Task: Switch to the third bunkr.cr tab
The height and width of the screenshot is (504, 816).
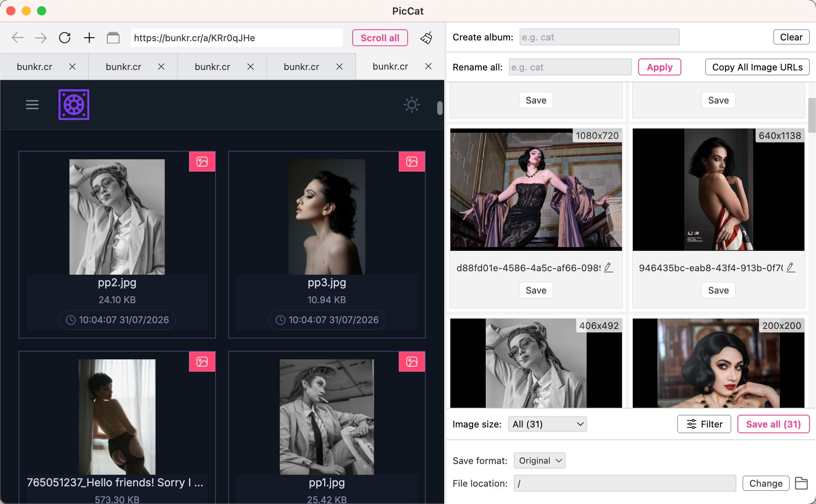Action: pos(212,67)
